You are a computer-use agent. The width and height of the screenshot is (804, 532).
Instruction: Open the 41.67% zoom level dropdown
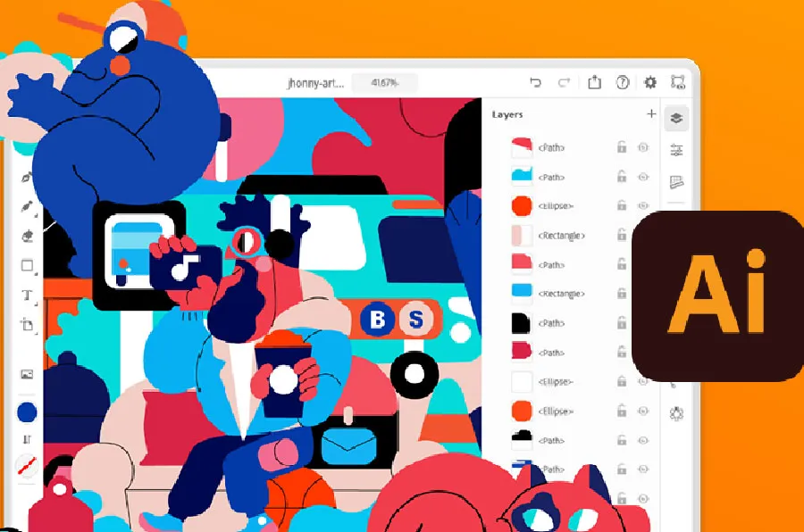(385, 83)
